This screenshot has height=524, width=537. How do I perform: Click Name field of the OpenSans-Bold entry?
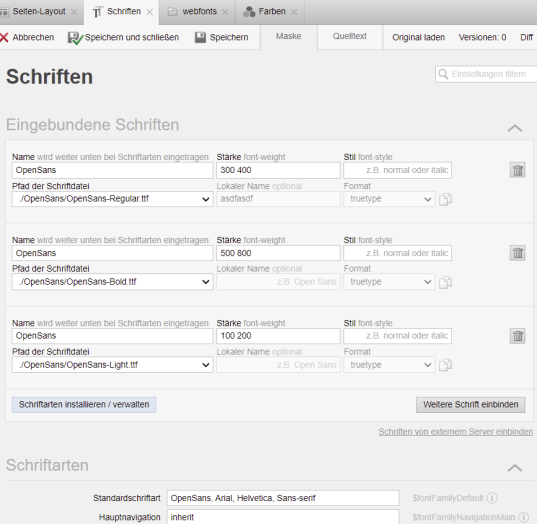coord(112,253)
